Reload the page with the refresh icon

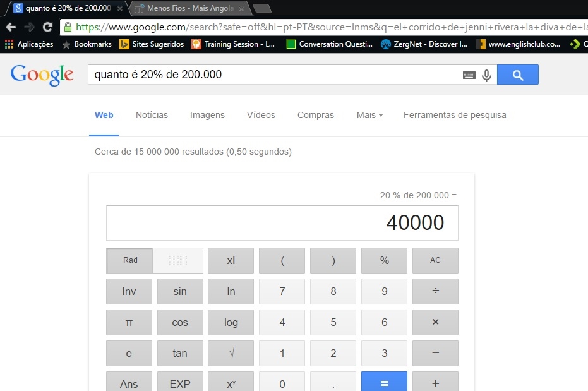[47, 27]
